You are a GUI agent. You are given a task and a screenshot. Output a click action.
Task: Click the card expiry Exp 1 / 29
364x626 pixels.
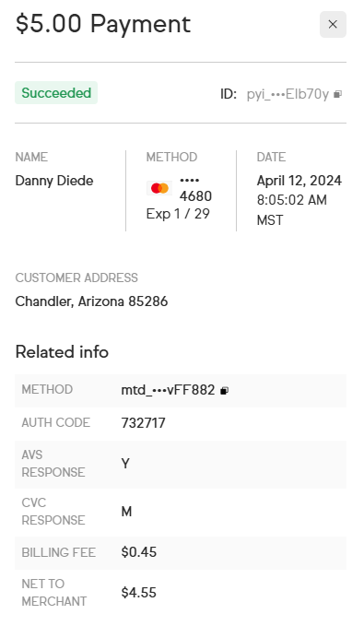tap(178, 214)
